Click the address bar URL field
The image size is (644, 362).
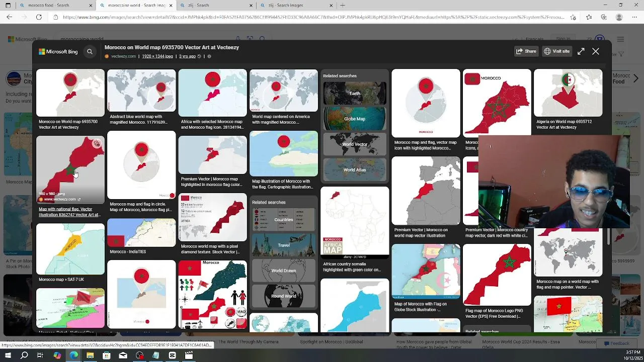313,17
